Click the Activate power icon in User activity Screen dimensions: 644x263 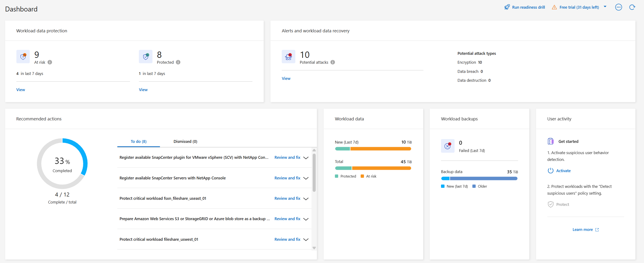550,171
